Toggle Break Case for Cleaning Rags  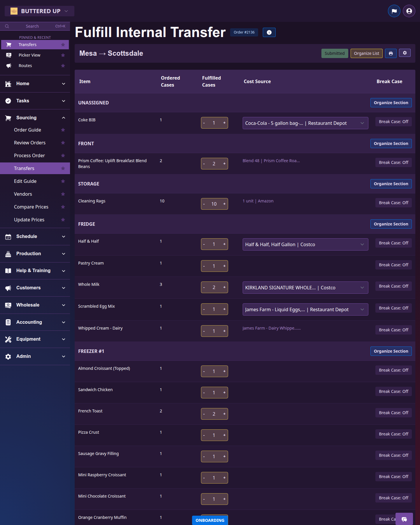pos(393,203)
